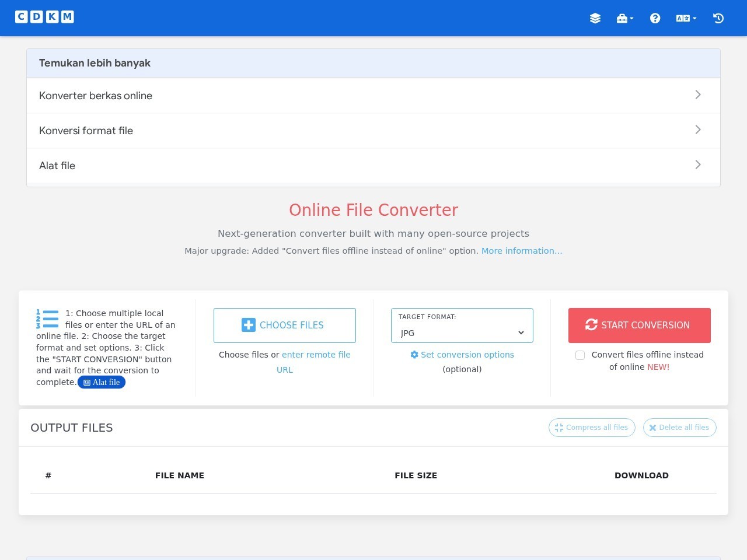Enable Convert files offline checkbox
Image resolution: width=747 pixels, height=560 pixels.
tap(580, 355)
